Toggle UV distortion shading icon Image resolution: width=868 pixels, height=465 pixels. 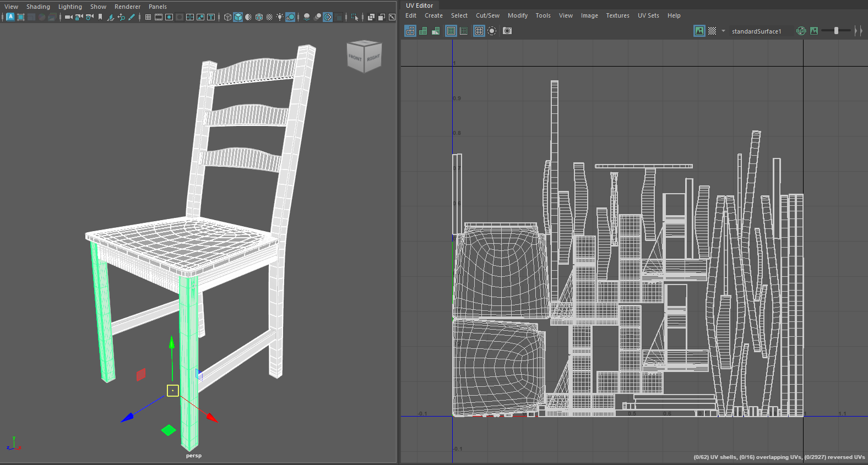pos(436,31)
